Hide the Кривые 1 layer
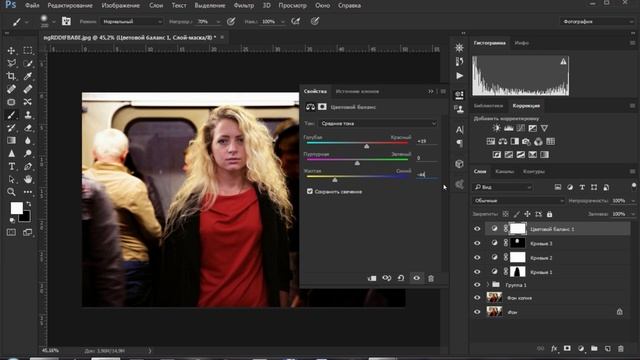The height and width of the screenshot is (360, 640). (x=477, y=271)
